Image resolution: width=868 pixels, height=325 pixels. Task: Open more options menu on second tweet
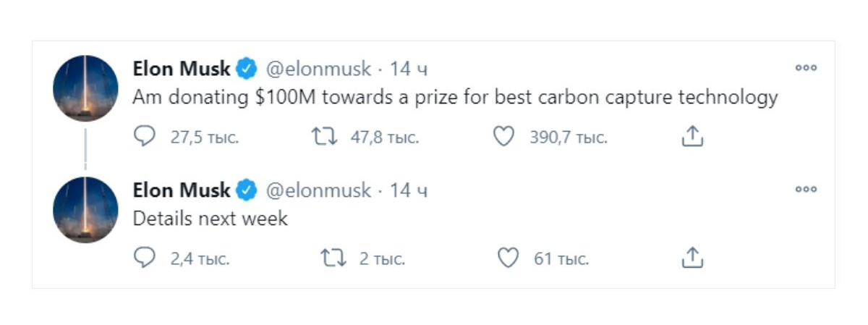(x=806, y=190)
